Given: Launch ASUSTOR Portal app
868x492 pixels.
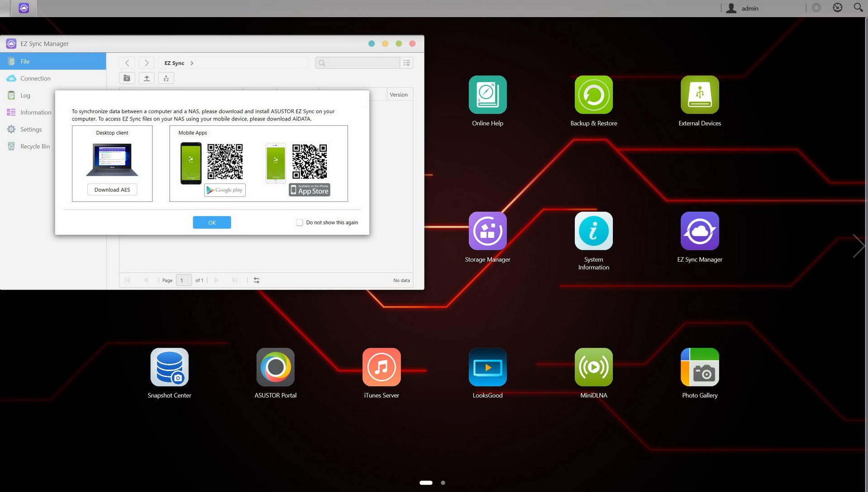Looking at the screenshot, I should pyautogui.click(x=275, y=367).
